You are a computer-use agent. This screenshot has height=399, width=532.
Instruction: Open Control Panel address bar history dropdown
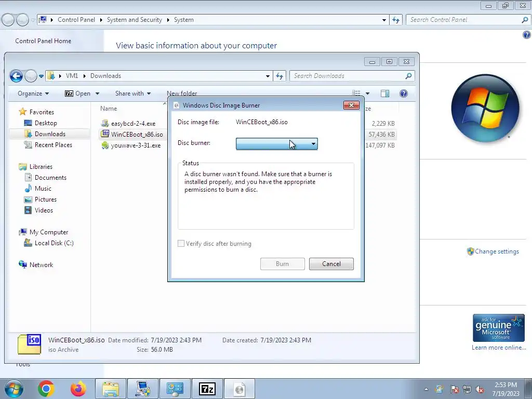384,20
